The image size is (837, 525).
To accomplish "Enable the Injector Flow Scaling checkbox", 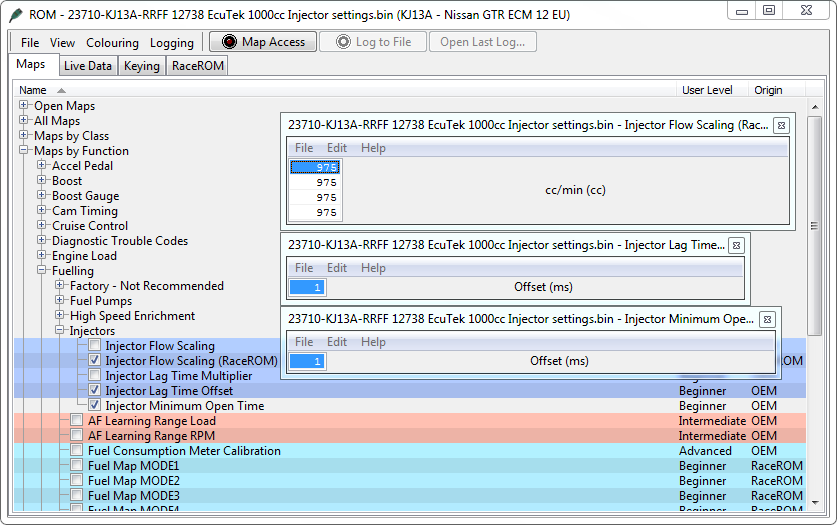I will coord(94,346).
